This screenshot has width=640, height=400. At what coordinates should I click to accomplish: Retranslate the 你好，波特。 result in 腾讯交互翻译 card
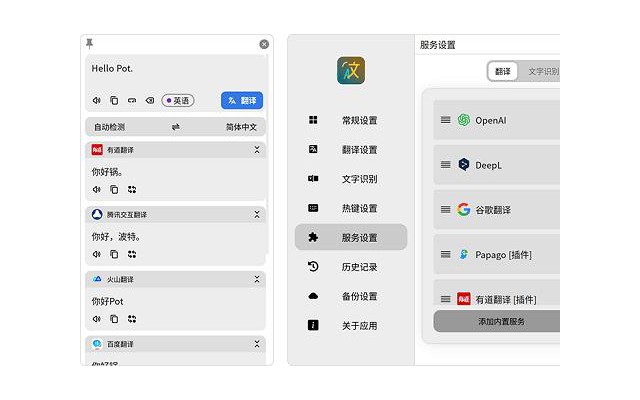coord(132,254)
